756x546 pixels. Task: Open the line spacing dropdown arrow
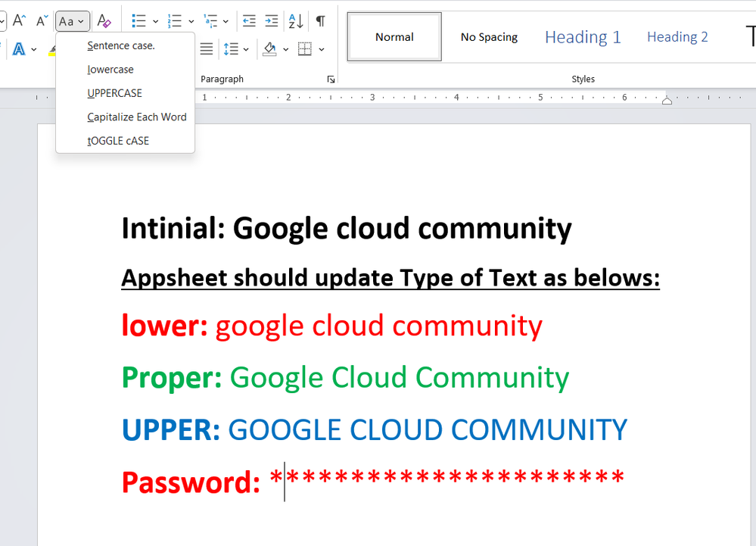(x=246, y=49)
